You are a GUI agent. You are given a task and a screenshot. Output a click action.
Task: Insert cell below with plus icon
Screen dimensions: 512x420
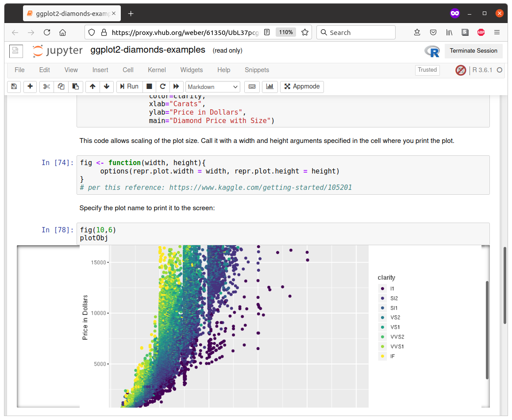pyautogui.click(x=30, y=87)
